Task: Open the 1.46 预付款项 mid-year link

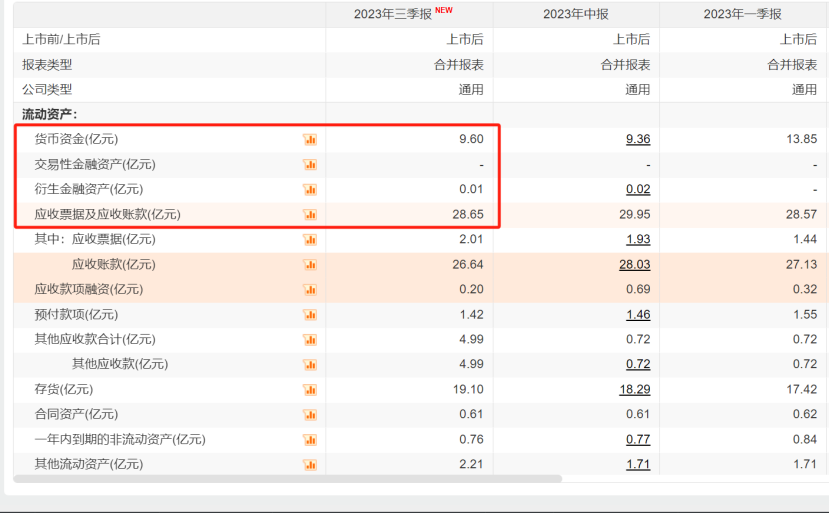Action: click(638, 315)
